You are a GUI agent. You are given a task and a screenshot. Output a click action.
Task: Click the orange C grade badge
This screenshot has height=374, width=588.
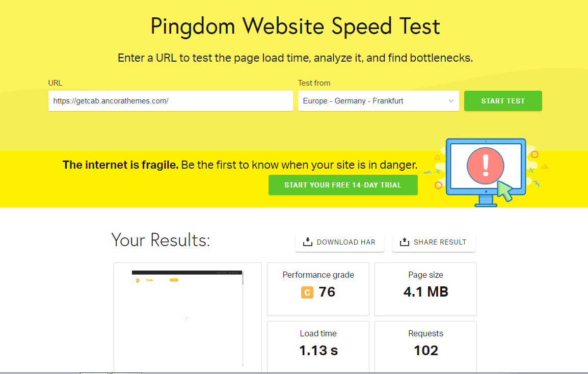click(x=307, y=292)
